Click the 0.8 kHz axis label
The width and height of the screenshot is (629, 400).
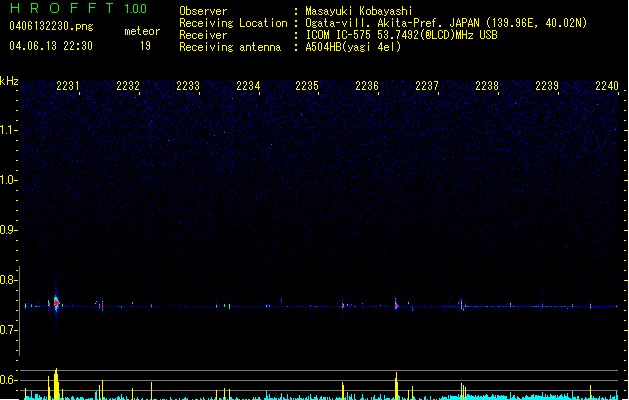(x=8, y=280)
